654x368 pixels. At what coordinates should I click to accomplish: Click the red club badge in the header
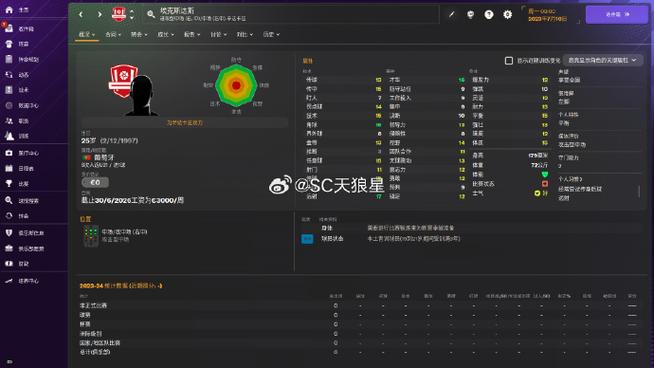[119, 15]
